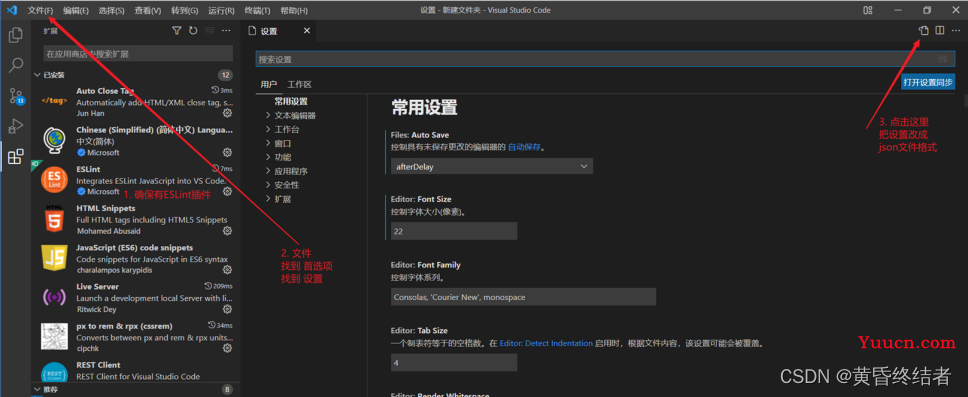
Task: Click the settings search filter icon
Action: click(942, 59)
